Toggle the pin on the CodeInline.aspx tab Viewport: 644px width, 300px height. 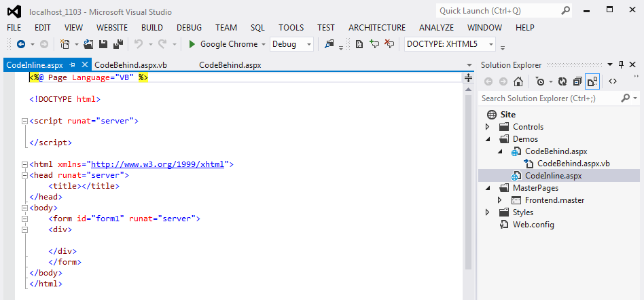73,65
